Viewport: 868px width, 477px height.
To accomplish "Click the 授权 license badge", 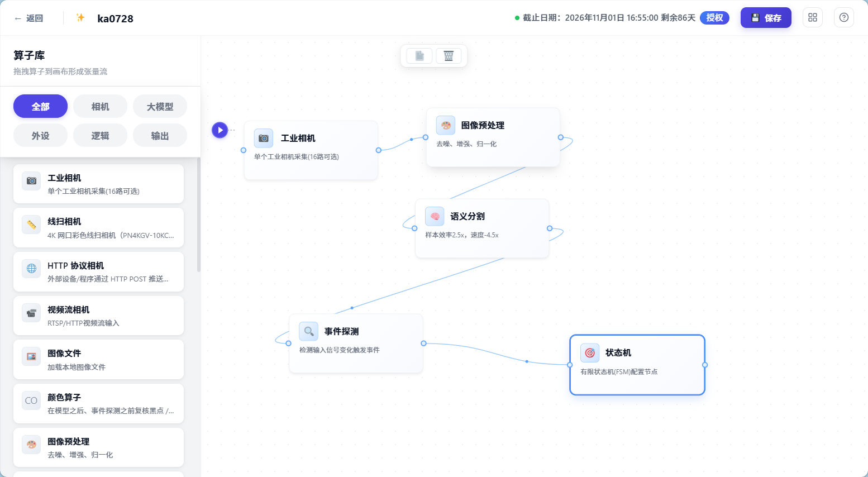I will pyautogui.click(x=714, y=18).
